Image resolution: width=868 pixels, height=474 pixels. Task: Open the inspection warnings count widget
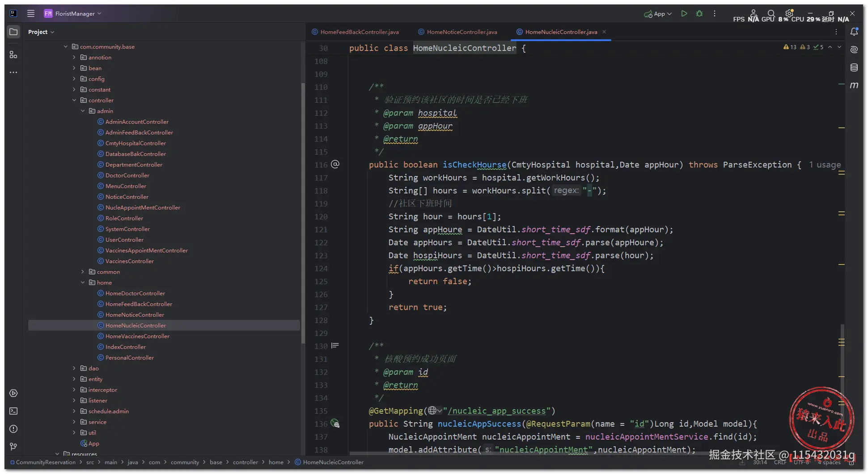coord(803,47)
